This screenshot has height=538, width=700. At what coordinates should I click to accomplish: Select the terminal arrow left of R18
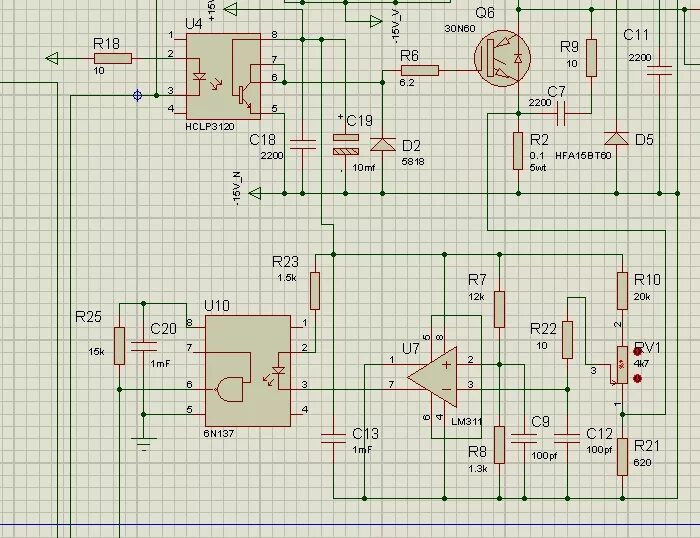pos(52,58)
